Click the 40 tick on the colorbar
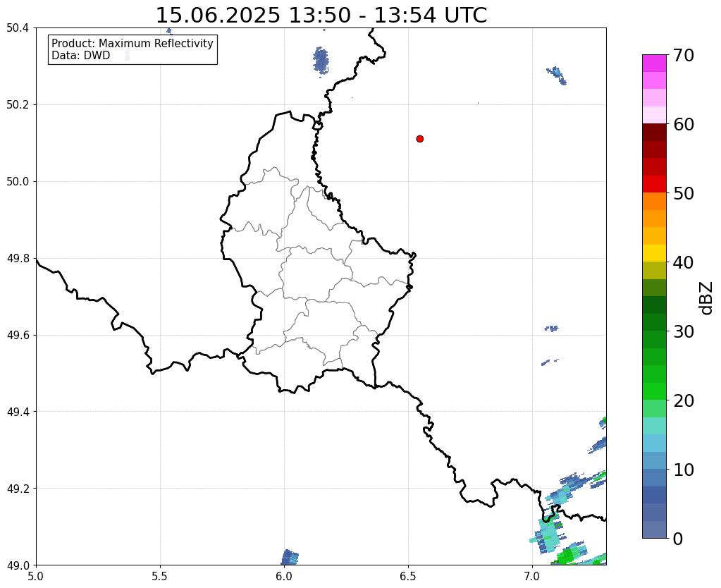The width and height of the screenshot is (721, 588). click(x=684, y=262)
